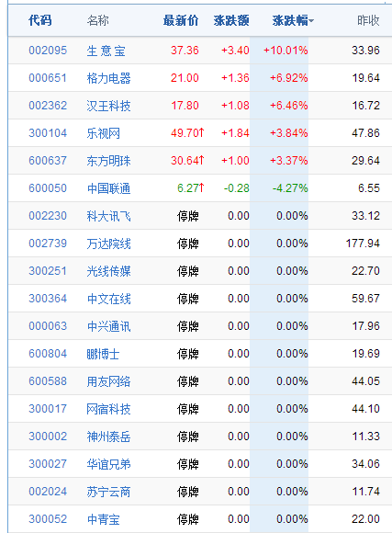The height and width of the screenshot is (533, 392).
Task: Click up-arrow icon beside price 30.64
Action: [201, 160]
